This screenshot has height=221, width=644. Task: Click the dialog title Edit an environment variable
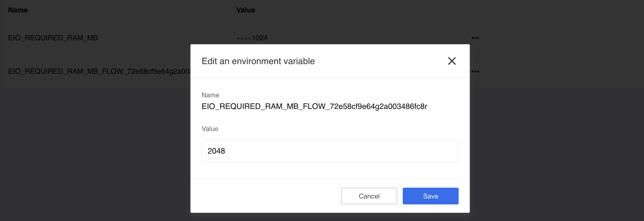pyautogui.click(x=258, y=61)
